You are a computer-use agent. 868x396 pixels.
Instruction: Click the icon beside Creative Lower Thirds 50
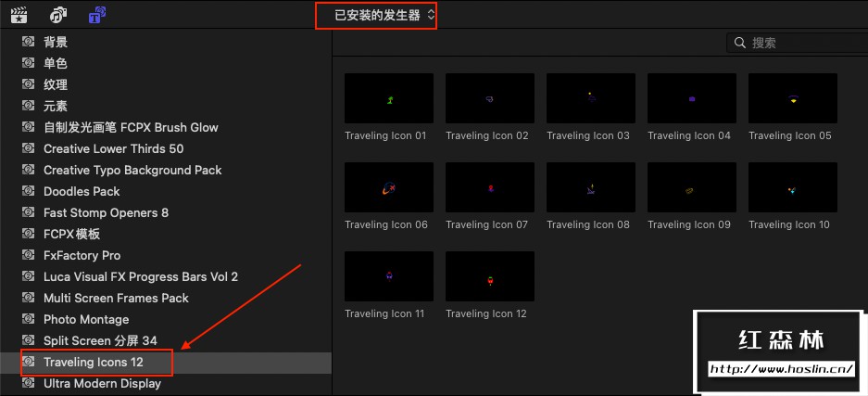28,147
